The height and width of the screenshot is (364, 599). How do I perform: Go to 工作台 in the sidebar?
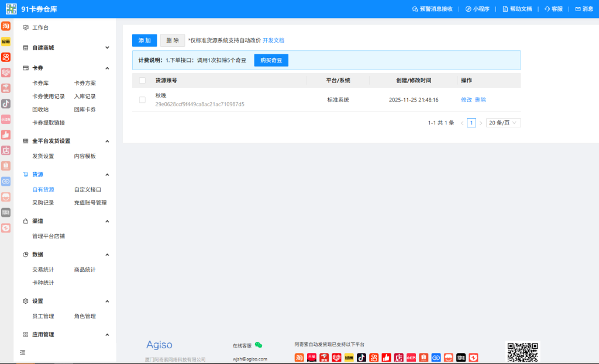(40, 28)
